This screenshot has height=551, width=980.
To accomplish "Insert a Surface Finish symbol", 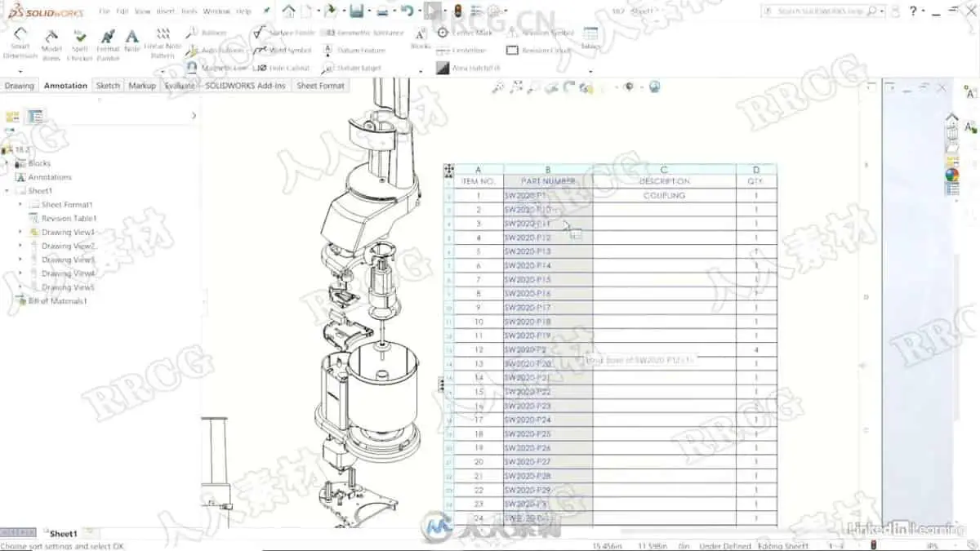I will point(284,33).
